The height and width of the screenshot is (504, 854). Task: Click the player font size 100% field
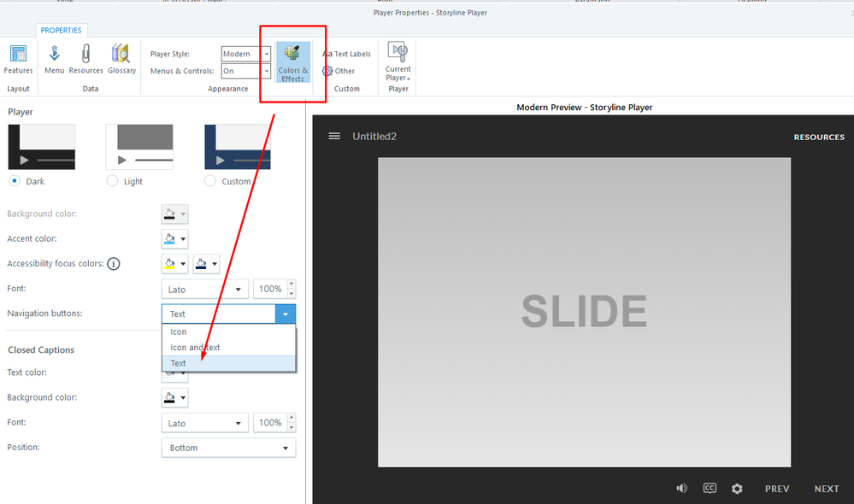pos(270,289)
